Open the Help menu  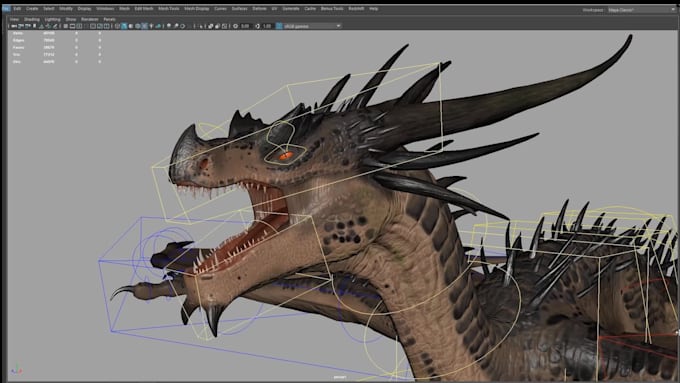(x=373, y=9)
